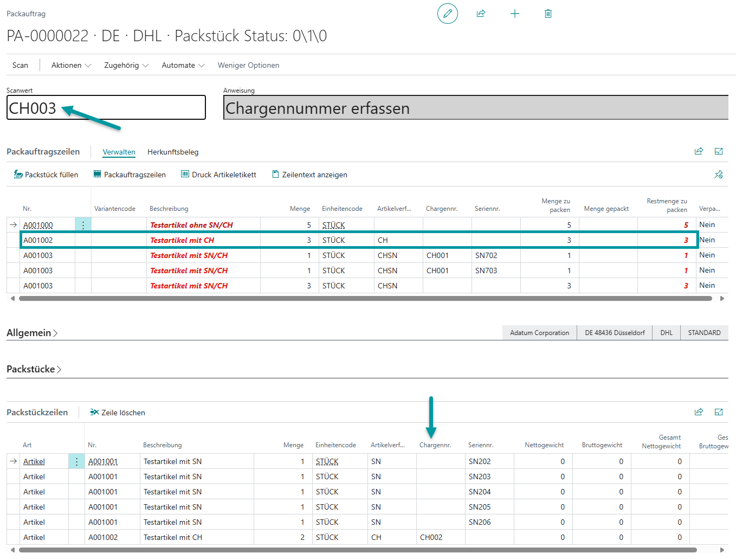This screenshot has height=560, width=736.
Task: Click Weniger Optionen link
Action: (248, 65)
